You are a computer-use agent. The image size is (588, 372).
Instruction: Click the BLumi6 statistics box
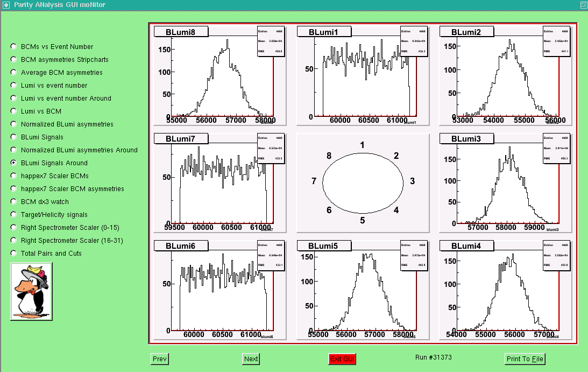271,255
